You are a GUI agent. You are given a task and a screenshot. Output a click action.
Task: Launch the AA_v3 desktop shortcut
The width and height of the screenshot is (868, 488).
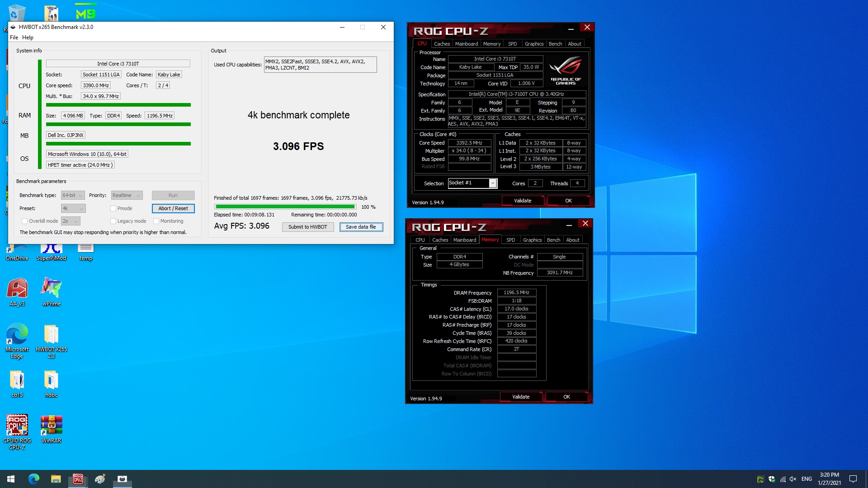pyautogui.click(x=17, y=292)
